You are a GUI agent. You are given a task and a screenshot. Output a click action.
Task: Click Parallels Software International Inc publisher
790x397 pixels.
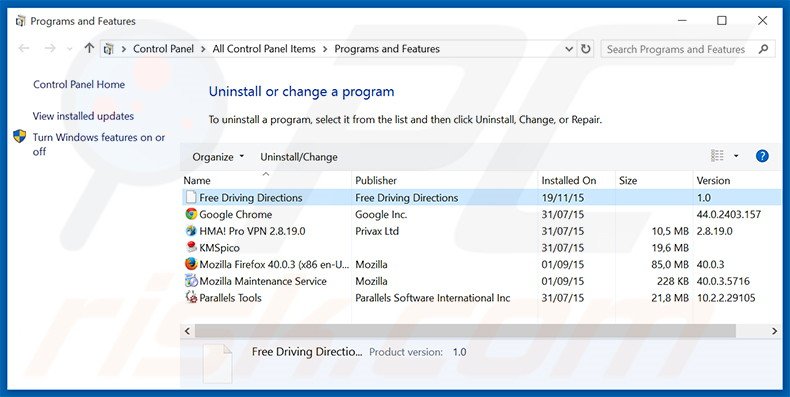click(433, 298)
